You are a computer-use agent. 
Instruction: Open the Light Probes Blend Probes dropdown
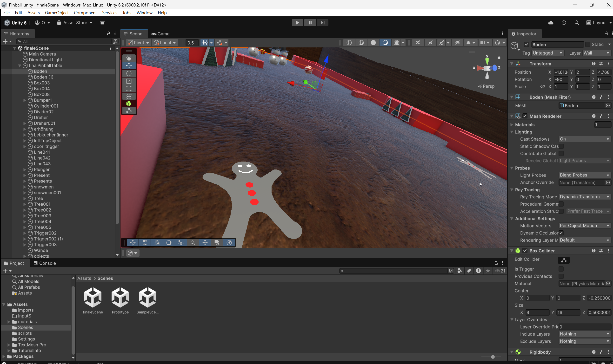[x=584, y=175]
